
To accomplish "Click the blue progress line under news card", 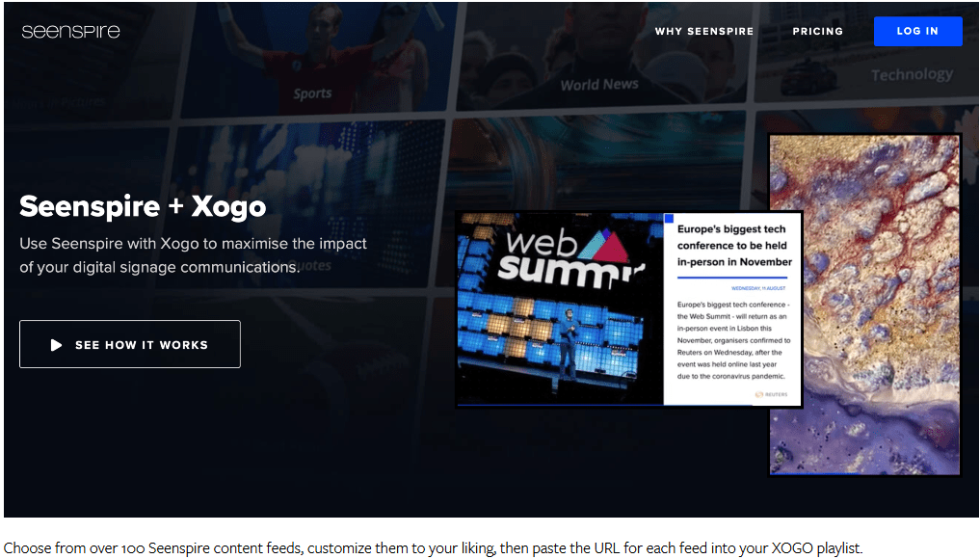I will (604, 405).
